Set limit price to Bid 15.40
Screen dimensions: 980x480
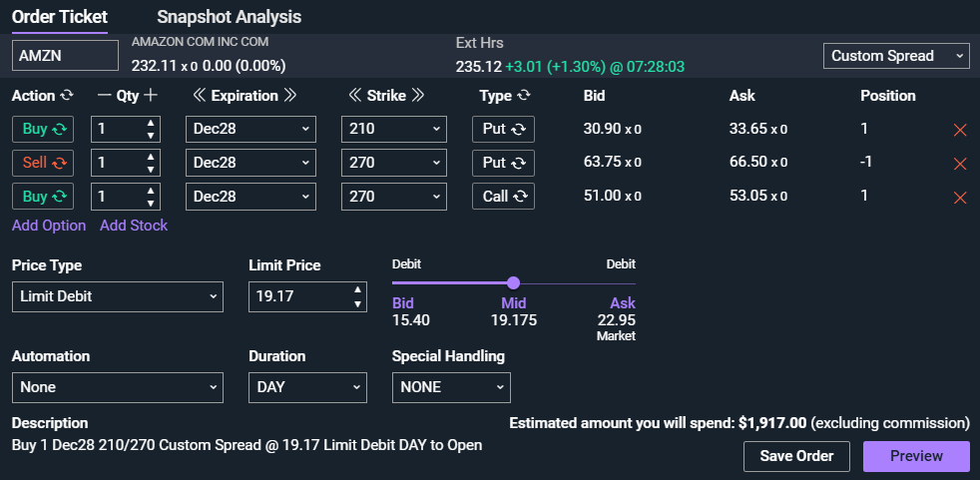pyautogui.click(x=410, y=312)
